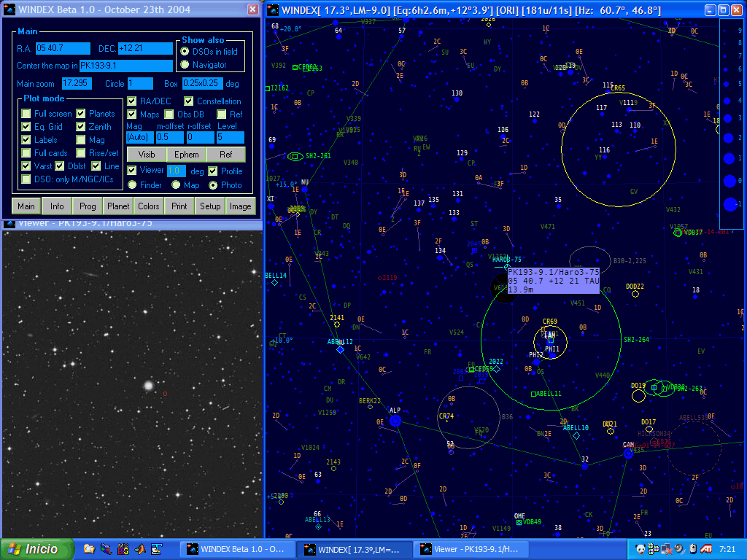Enable DSO: only M/NGC/ICs checkbox
The image size is (747, 560).
(26, 179)
